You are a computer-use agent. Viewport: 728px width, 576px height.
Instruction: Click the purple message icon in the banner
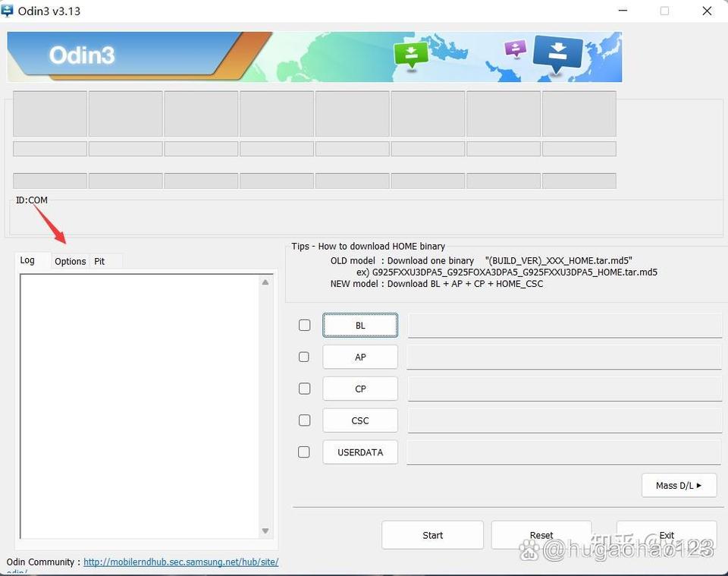click(x=515, y=47)
